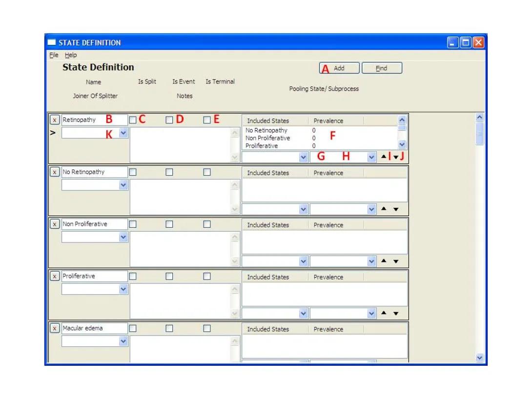Screen dimensions: 532x399
Task: Enable Is Terminal for Non Proliferative
Action: point(207,224)
